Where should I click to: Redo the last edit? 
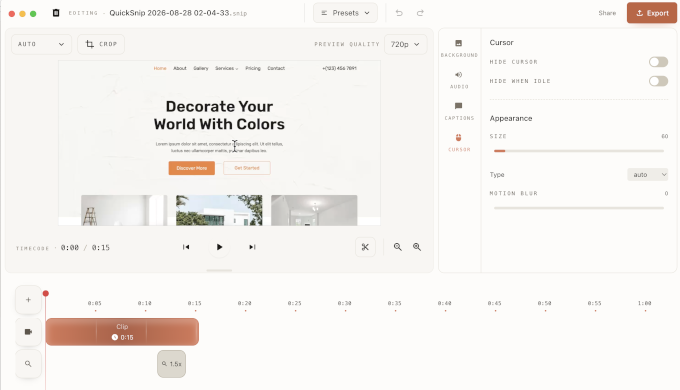[420, 13]
